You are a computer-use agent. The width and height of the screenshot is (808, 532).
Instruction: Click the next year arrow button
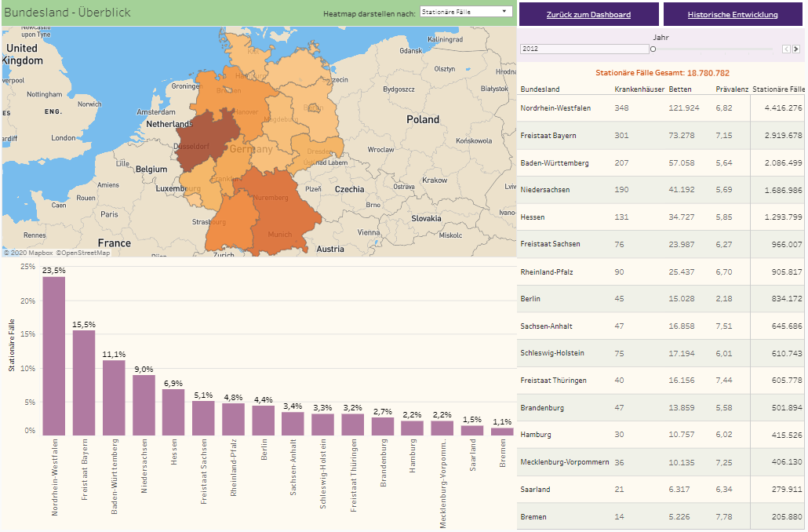pos(796,49)
